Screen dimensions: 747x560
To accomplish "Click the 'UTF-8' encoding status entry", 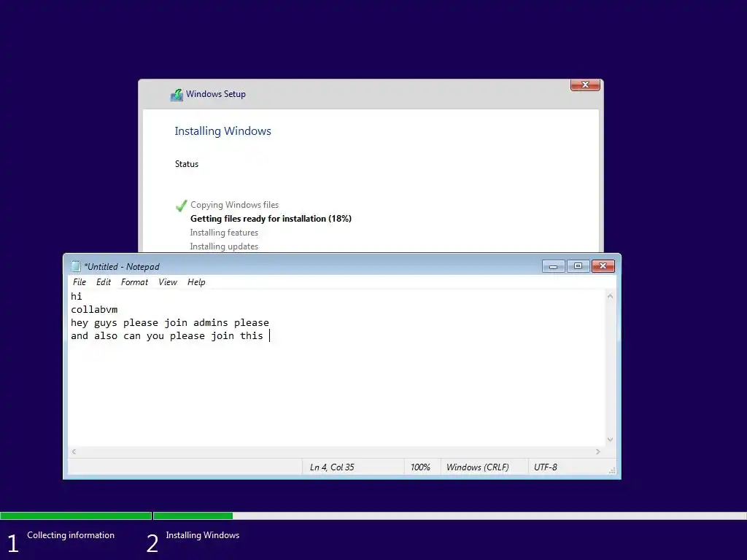I will pyautogui.click(x=546, y=467).
